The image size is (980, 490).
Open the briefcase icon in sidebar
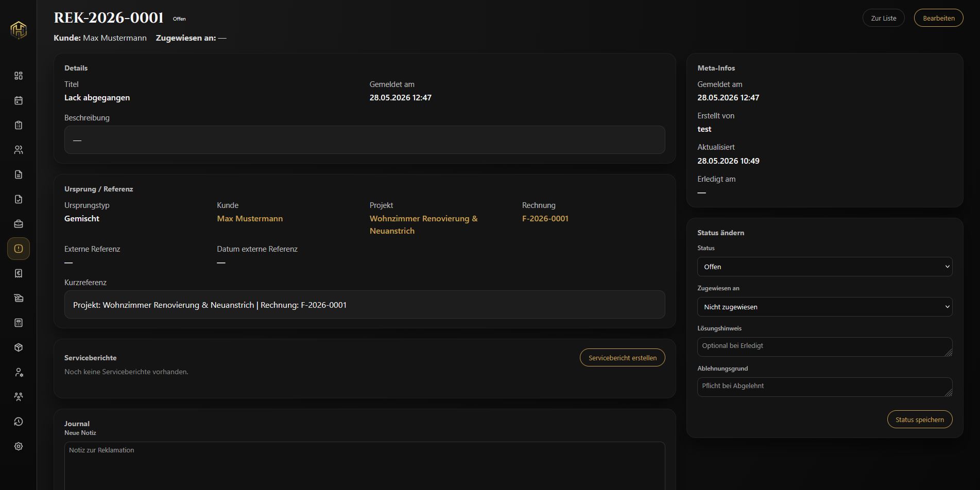click(19, 224)
